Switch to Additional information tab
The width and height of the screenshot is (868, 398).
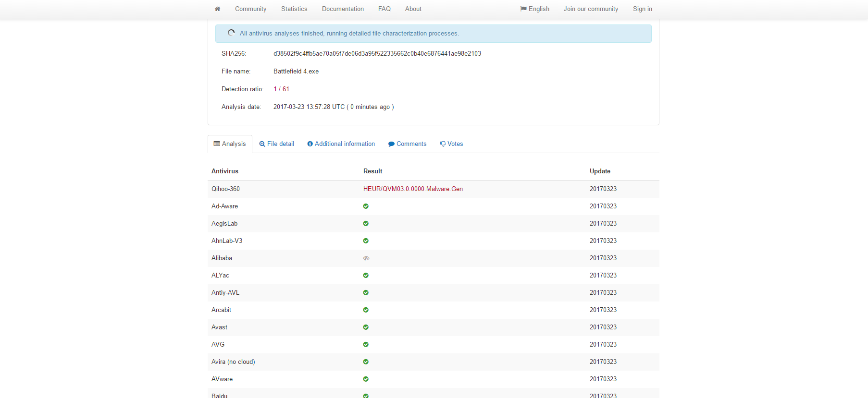[x=341, y=144]
